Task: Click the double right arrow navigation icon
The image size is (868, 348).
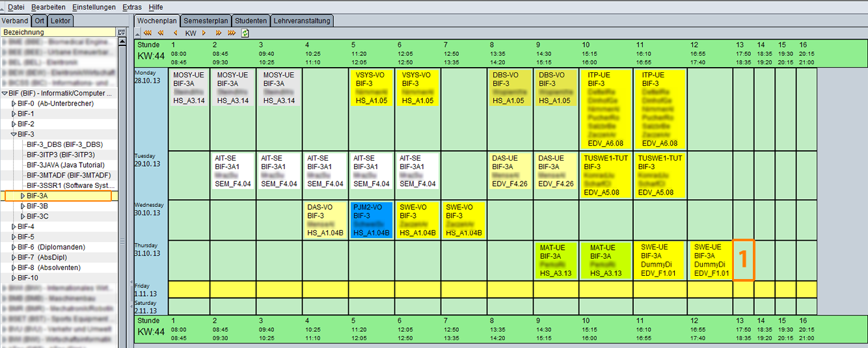Action: [x=218, y=33]
